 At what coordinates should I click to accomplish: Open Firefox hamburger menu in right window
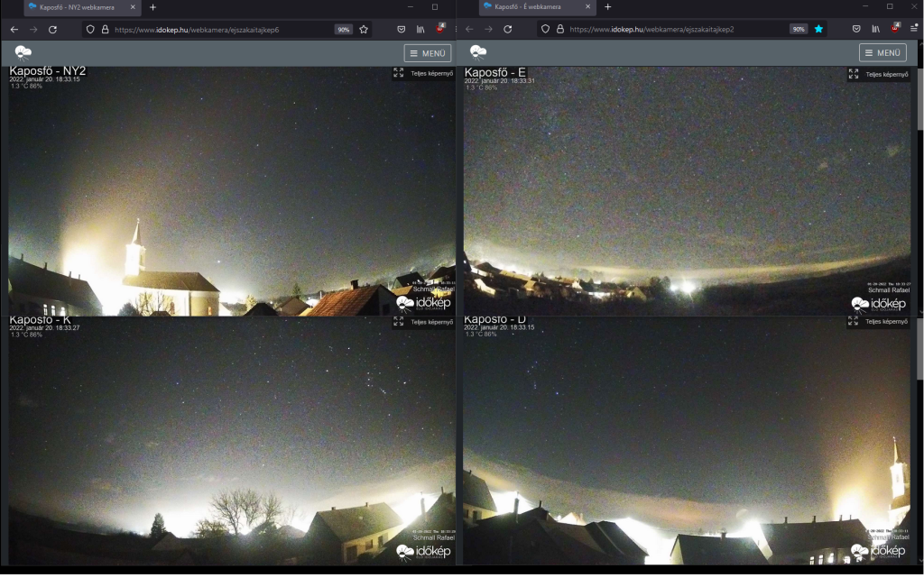[914, 29]
